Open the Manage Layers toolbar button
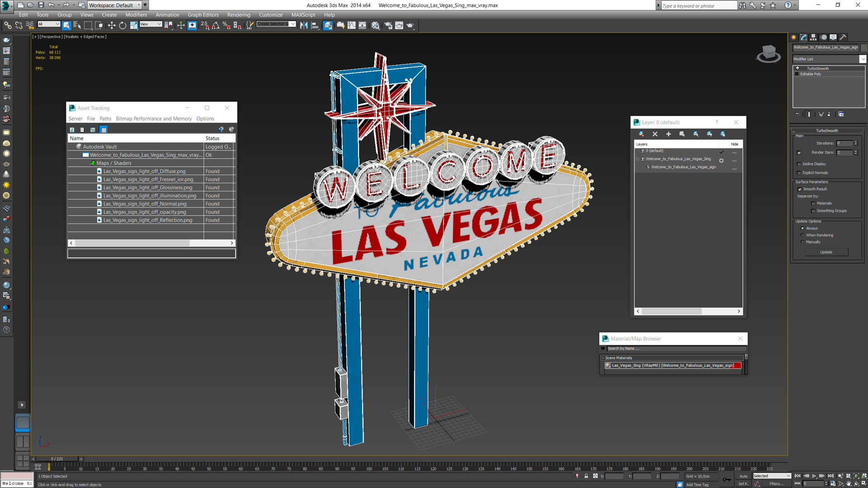The image size is (868, 488). 328,25
